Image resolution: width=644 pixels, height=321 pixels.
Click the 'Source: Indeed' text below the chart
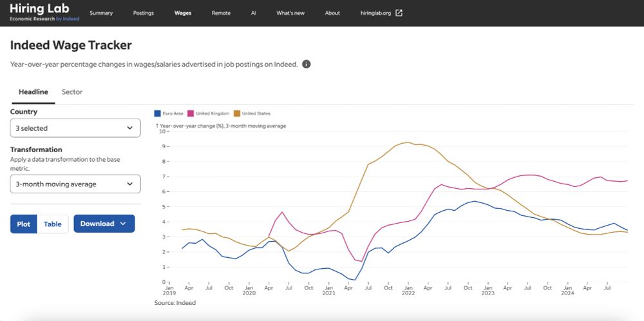point(175,303)
